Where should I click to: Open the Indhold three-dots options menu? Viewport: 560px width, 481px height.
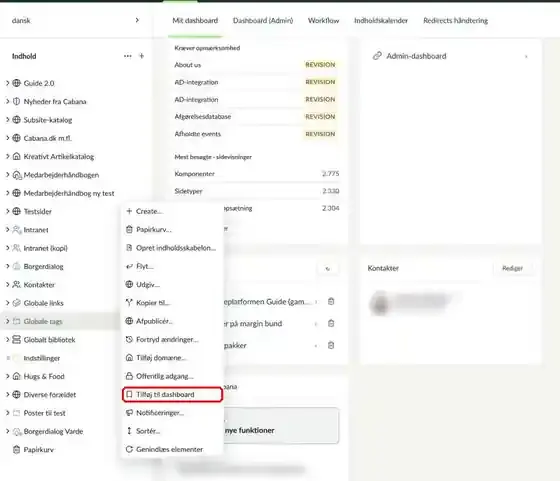pos(128,56)
